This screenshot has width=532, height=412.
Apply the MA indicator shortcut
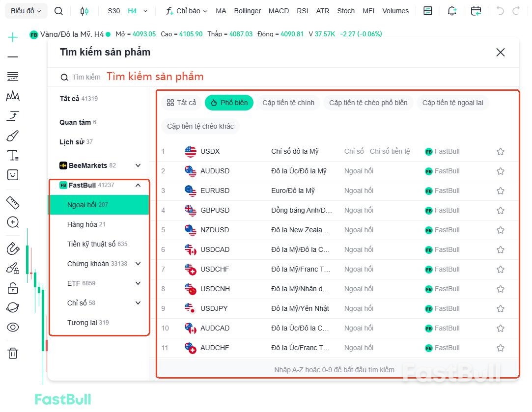[221, 11]
